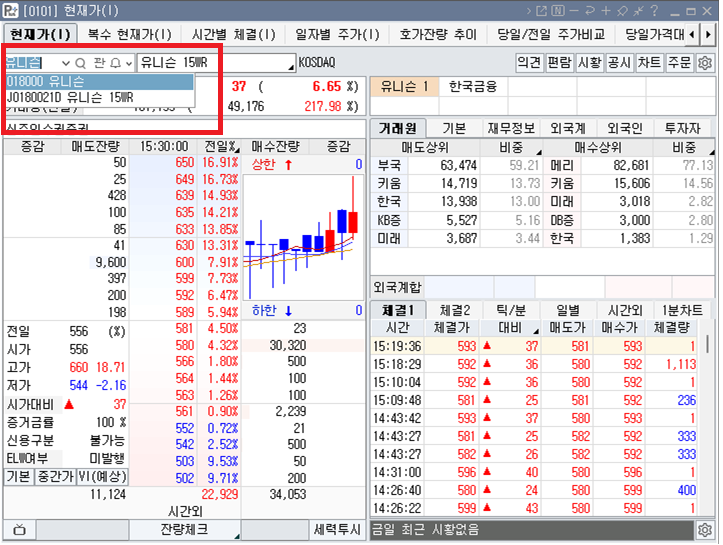Click the magnifier search icon beside stock code
The height and width of the screenshot is (545, 723).
point(80,63)
